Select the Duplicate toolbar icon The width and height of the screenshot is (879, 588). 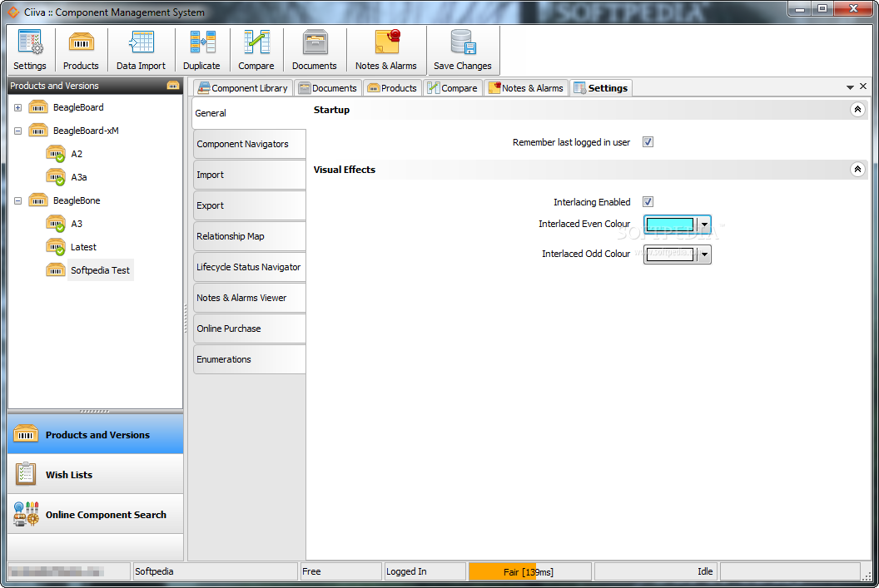pyautogui.click(x=201, y=51)
